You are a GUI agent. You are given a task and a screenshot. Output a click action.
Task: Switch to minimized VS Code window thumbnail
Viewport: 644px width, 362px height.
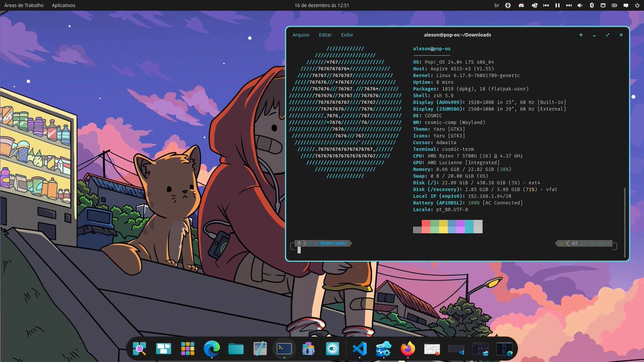click(456, 350)
